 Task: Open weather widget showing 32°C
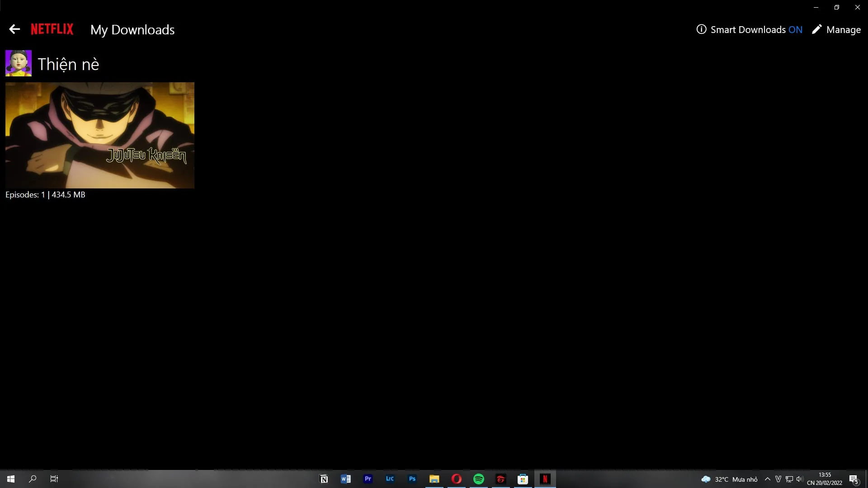[729, 479]
